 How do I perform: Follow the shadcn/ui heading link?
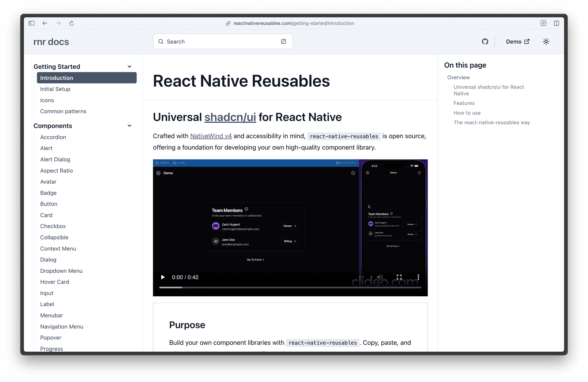coord(230,117)
